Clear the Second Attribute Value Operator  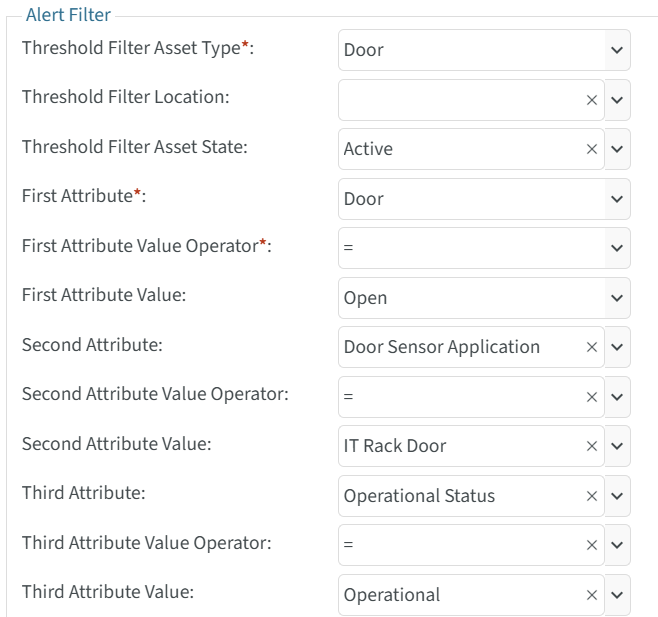[591, 397]
